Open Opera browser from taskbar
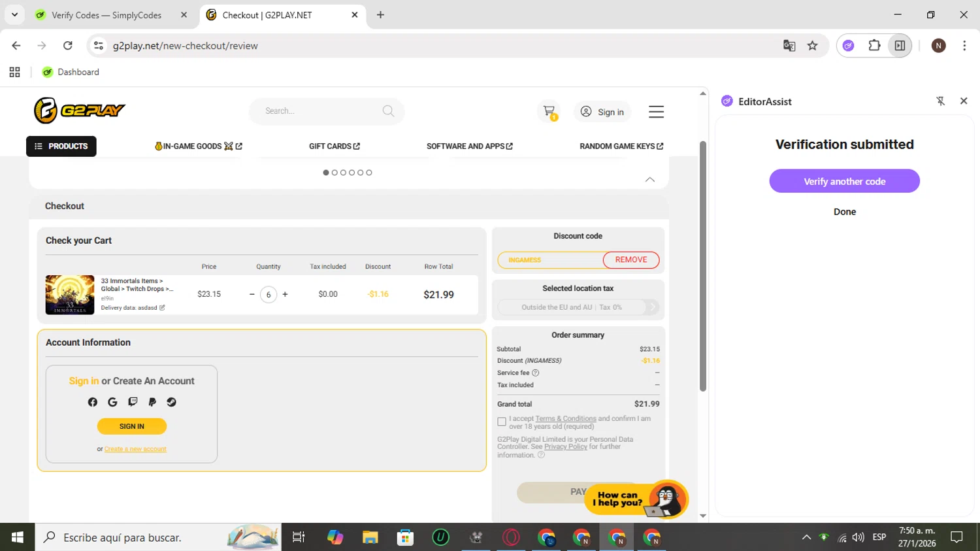980x551 pixels. 511,537
